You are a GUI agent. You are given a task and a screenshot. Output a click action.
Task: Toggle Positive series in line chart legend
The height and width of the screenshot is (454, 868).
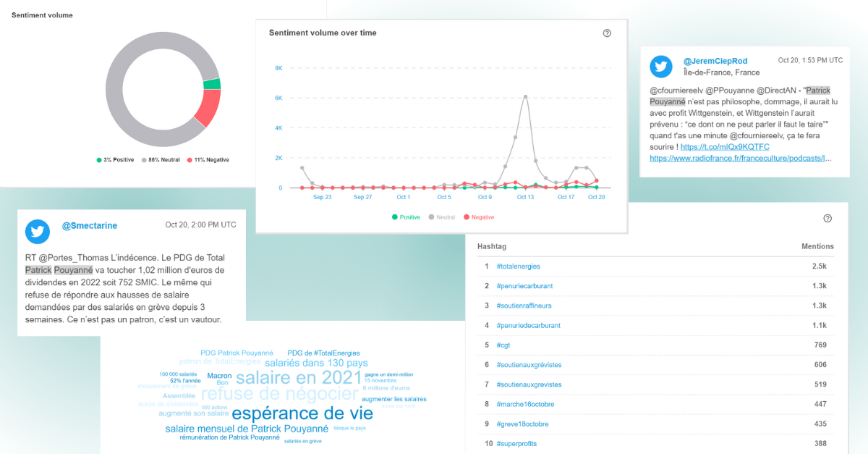point(405,217)
